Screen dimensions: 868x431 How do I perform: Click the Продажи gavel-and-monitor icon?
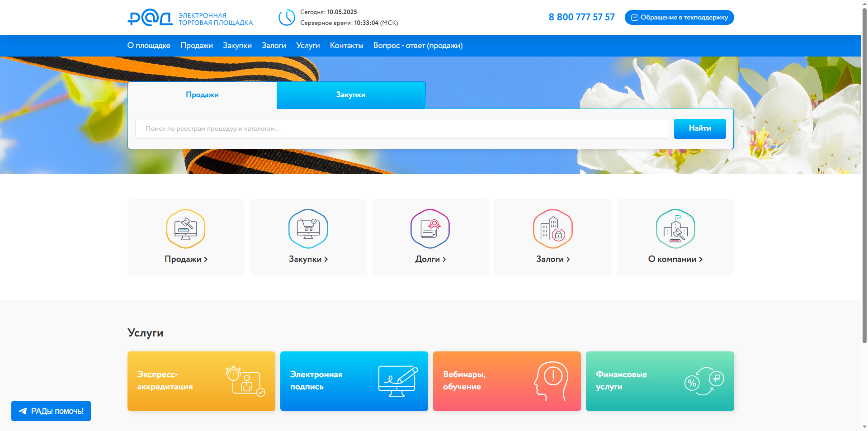pyautogui.click(x=186, y=228)
